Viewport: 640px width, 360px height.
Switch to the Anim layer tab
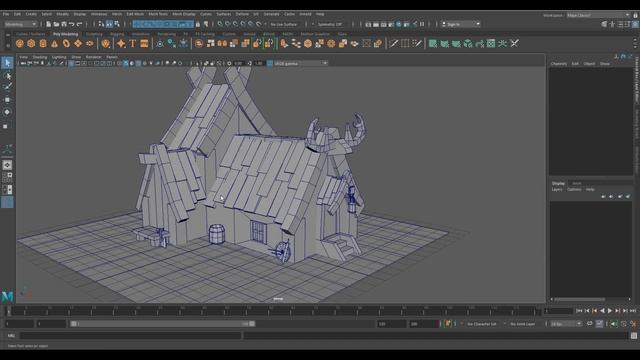[577, 183]
